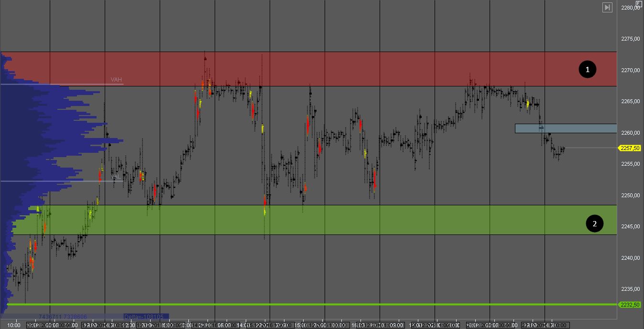Select the small blue-gray rectangle near 2260

566,128
